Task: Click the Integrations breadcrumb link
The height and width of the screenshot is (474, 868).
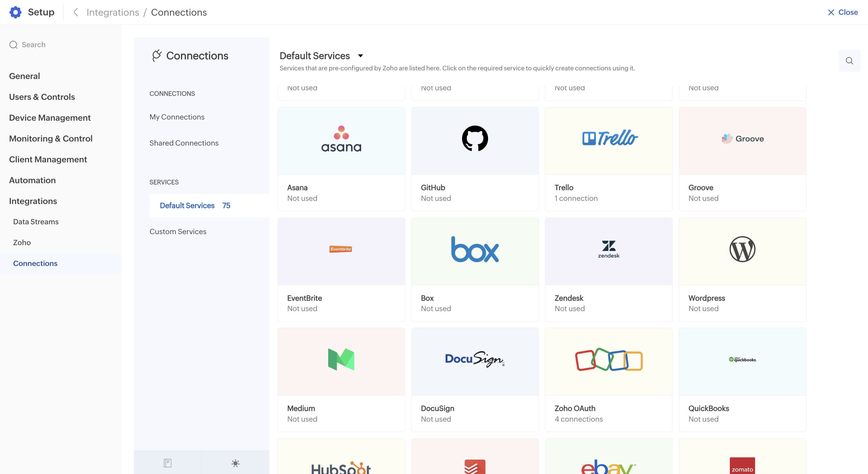Action: tap(112, 12)
